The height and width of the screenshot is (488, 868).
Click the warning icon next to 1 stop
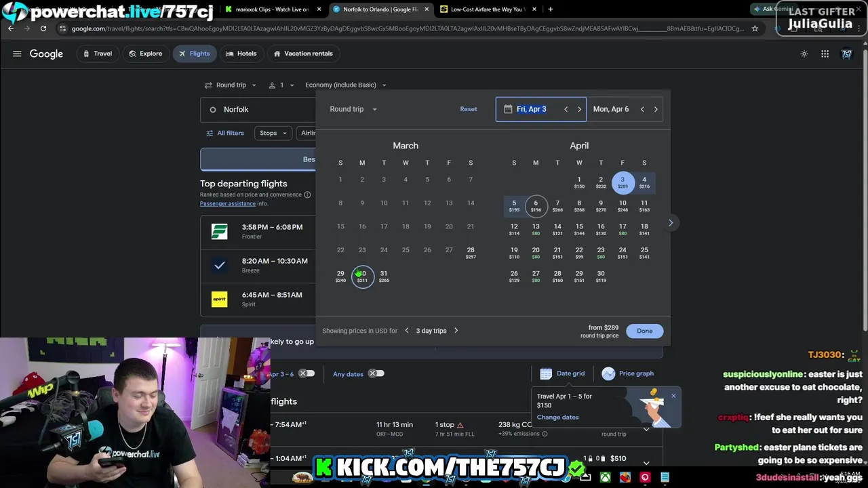pos(460,425)
